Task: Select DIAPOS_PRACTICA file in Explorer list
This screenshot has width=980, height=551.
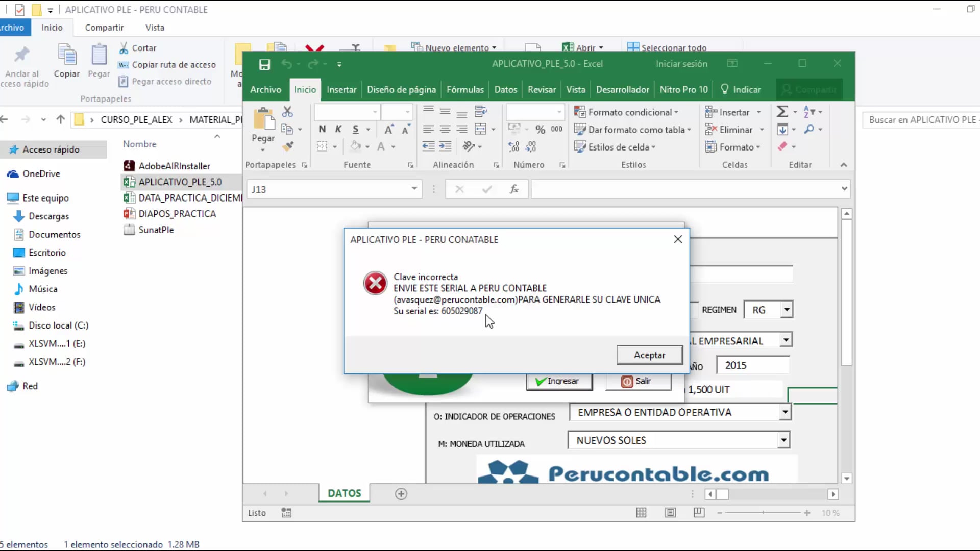Action: coord(177,214)
